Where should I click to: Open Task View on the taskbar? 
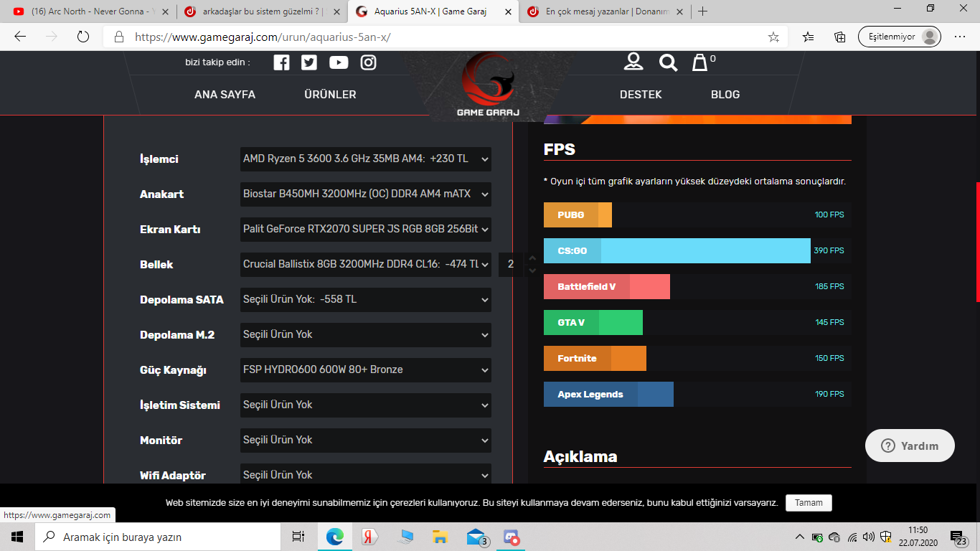click(x=298, y=537)
